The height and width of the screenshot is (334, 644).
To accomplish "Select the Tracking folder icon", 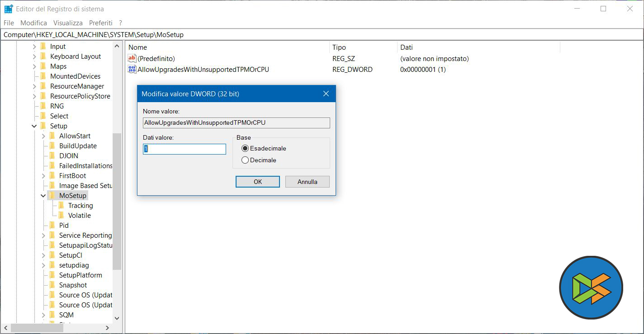I will click(x=61, y=205).
